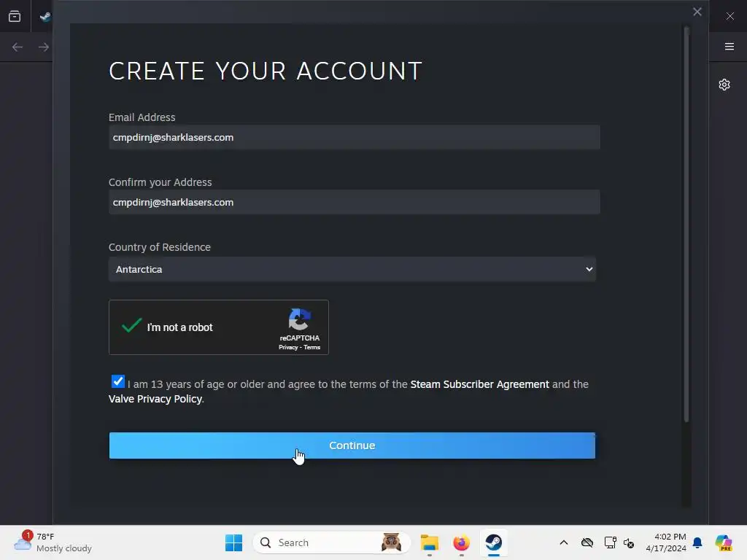747x560 pixels.
Task: Open the reCAPTCHA Privacy link
Action: (287, 348)
